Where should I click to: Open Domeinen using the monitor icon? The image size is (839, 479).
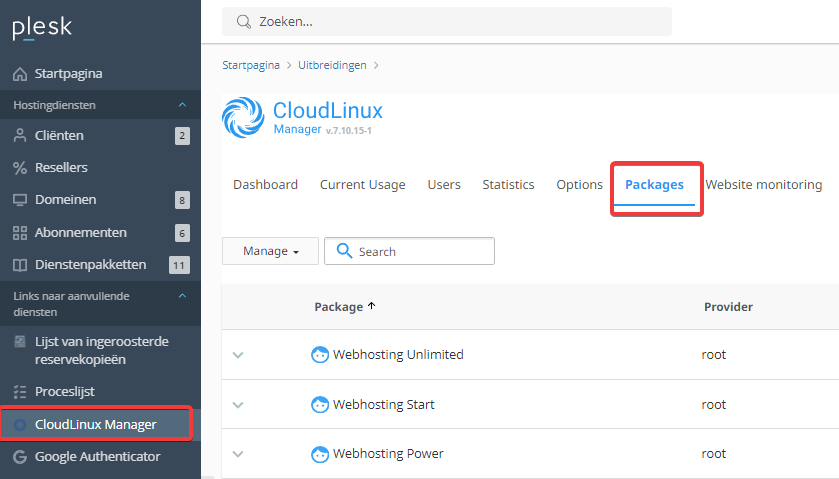coord(20,200)
